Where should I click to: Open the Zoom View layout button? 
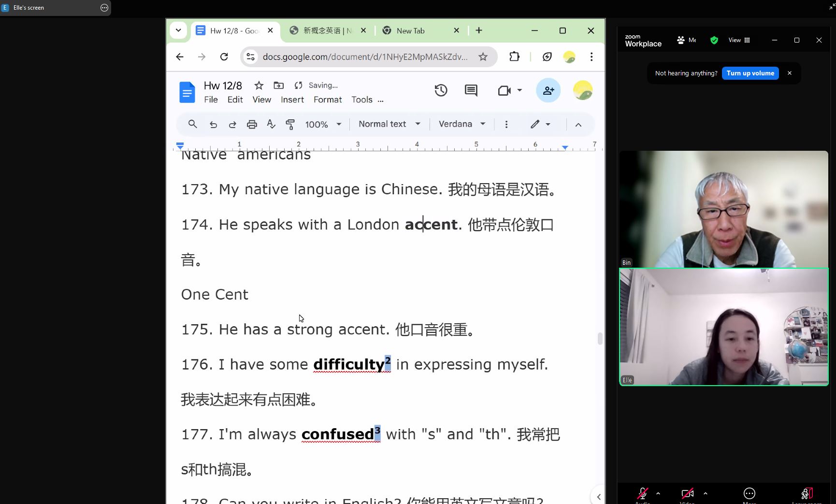739,40
